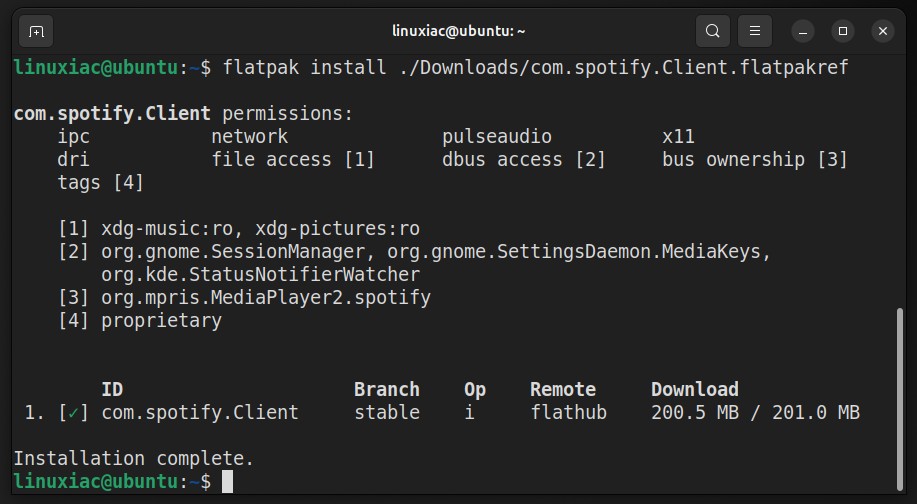Open the terminal search tool
The image size is (917, 504).
[x=712, y=31]
